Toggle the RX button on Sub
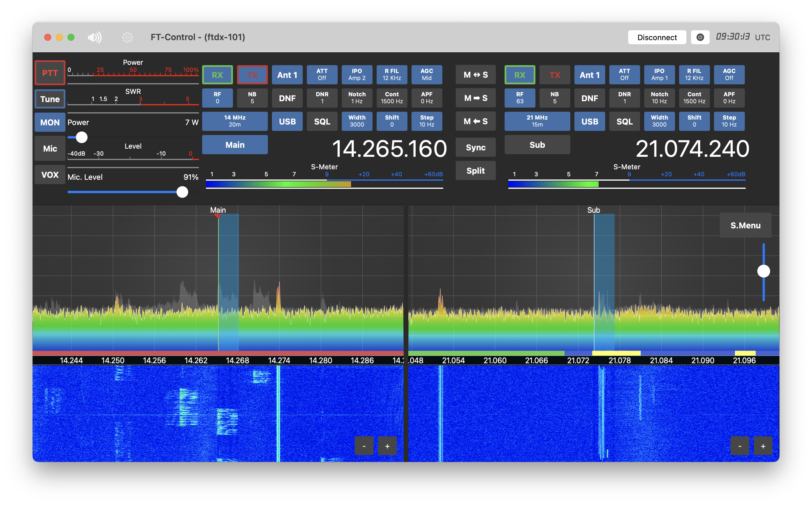Screen dimensions: 812x505 [519, 74]
